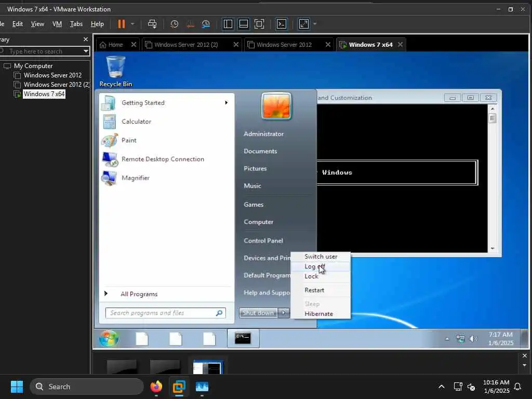
Task: Close the library panel
Action: 86,39
